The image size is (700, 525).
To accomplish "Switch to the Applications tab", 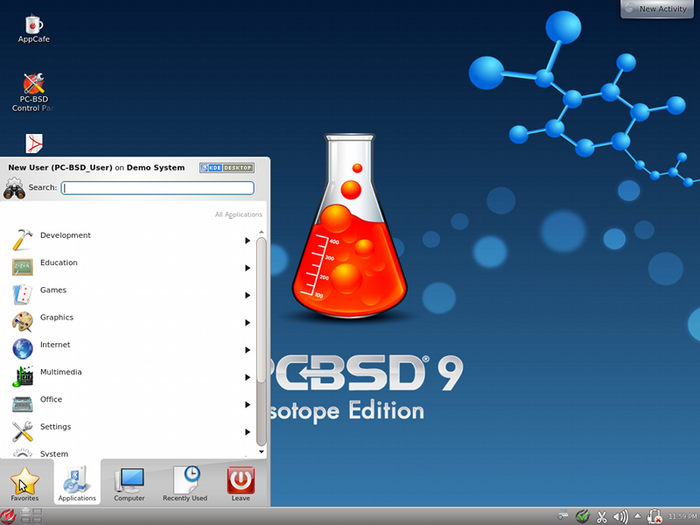I will (x=77, y=482).
